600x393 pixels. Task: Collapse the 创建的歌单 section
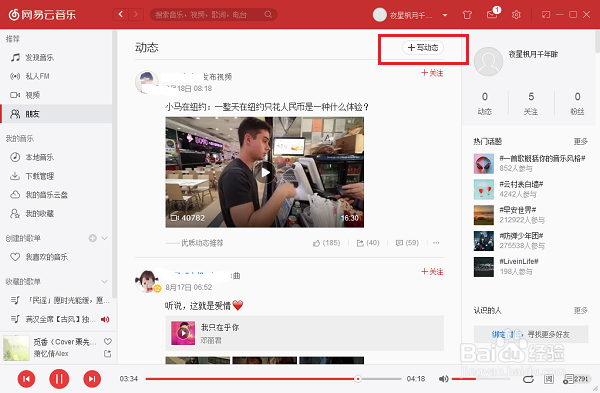tap(104, 238)
